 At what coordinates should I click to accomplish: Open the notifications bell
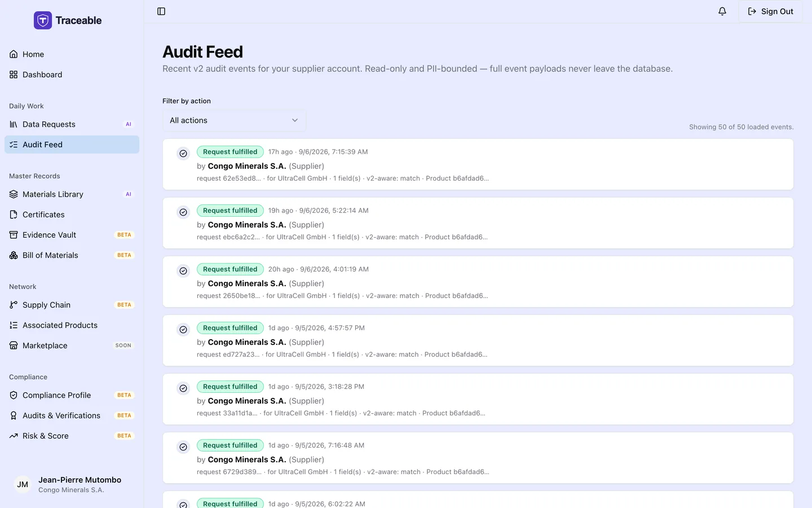pos(722,11)
